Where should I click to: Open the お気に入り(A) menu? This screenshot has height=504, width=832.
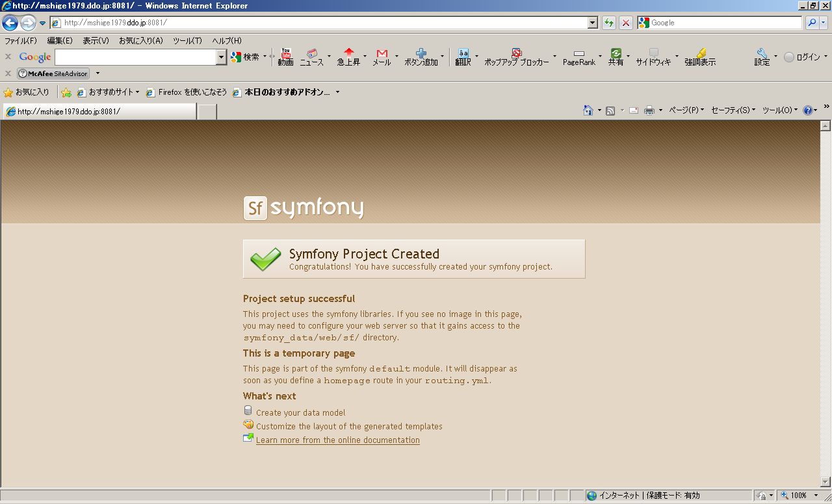click(x=140, y=41)
